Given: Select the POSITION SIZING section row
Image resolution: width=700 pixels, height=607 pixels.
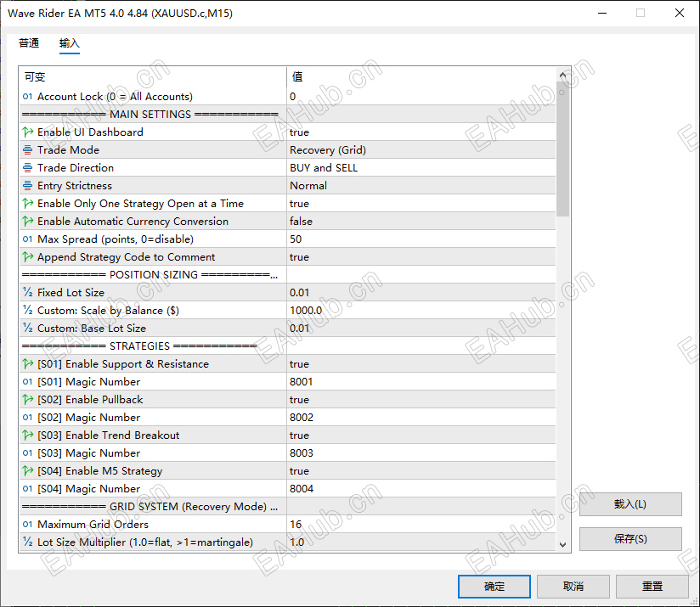Looking at the screenshot, I should click(x=287, y=275).
